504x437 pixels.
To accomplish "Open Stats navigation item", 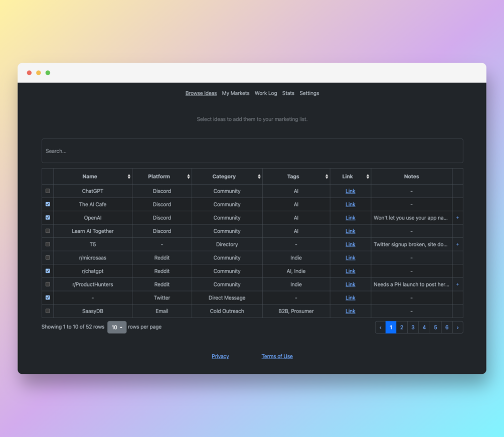I will coord(288,93).
